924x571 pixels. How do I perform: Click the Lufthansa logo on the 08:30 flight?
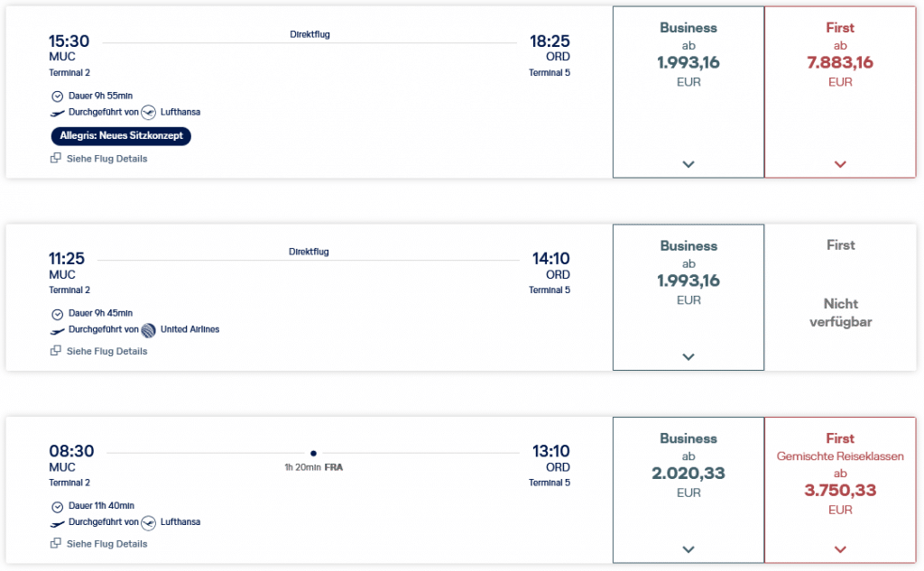point(149,522)
